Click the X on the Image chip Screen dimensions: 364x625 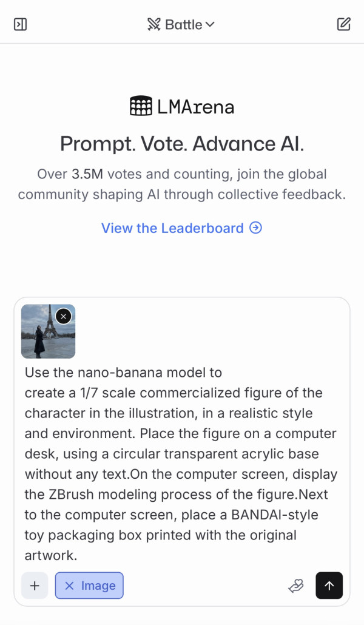tap(69, 586)
